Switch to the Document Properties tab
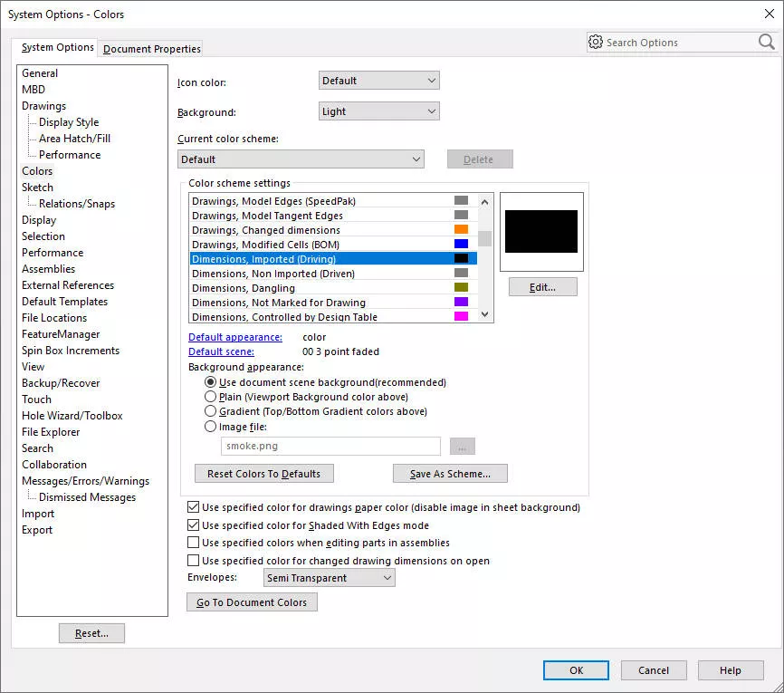This screenshot has width=784, height=693. click(150, 48)
